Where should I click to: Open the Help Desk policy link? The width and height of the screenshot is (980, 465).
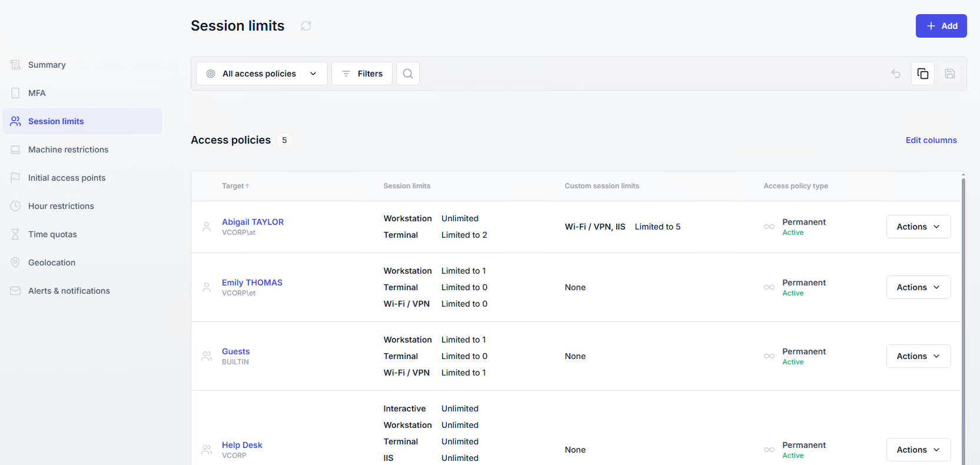(242, 445)
